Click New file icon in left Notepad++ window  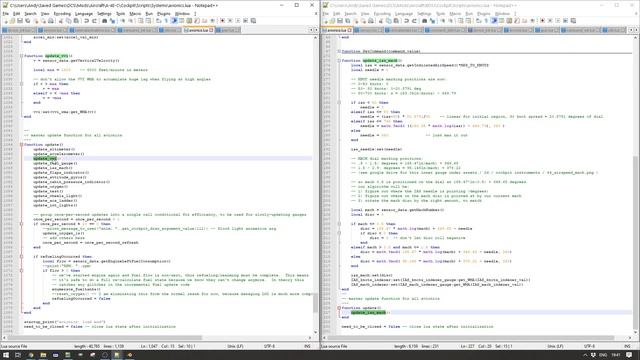click(5, 20)
